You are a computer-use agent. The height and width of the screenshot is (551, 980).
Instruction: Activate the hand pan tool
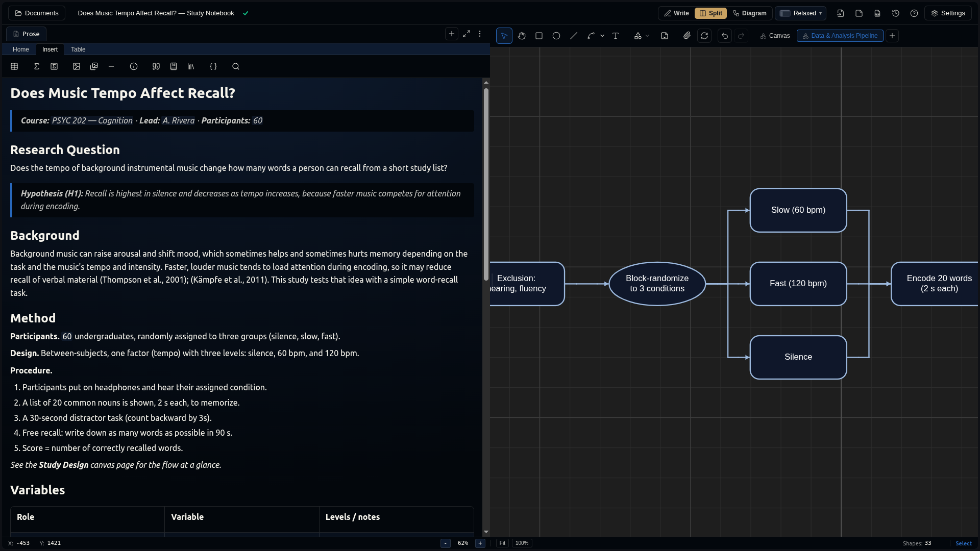(x=522, y=36)
